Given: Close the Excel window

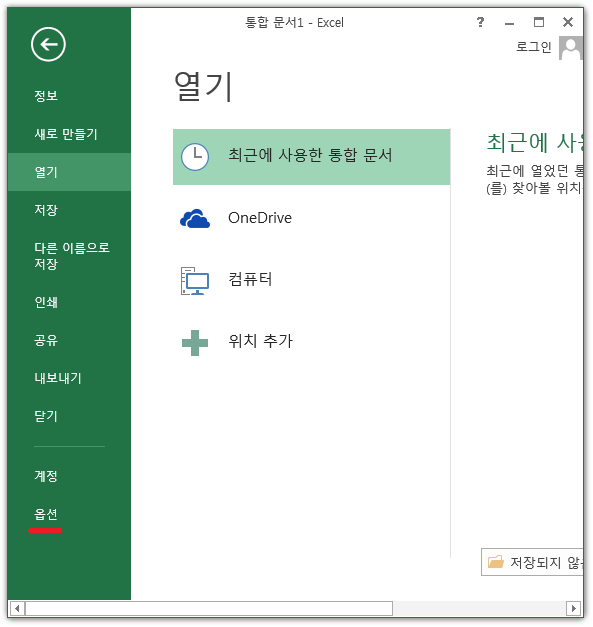Looking at the screenshot, I should [x=568, y=22].
